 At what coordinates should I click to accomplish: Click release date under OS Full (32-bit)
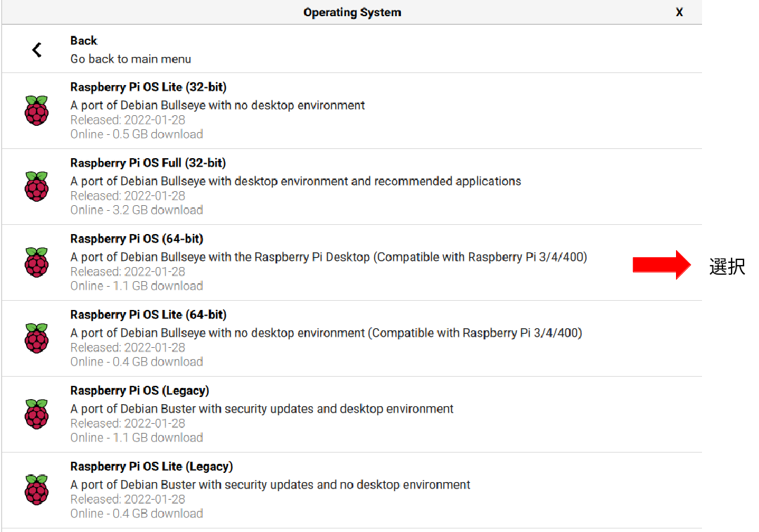coord(128,196)
